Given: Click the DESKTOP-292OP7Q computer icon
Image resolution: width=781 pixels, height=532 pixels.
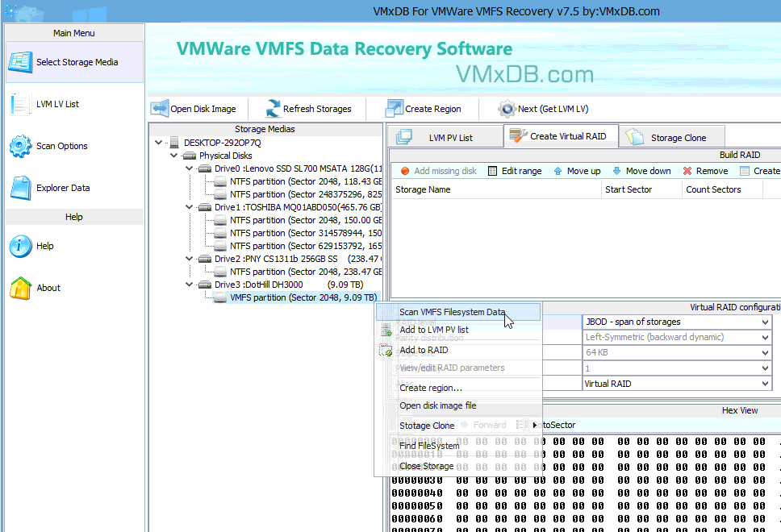Looking at the screenshot, I should (173, 143).
